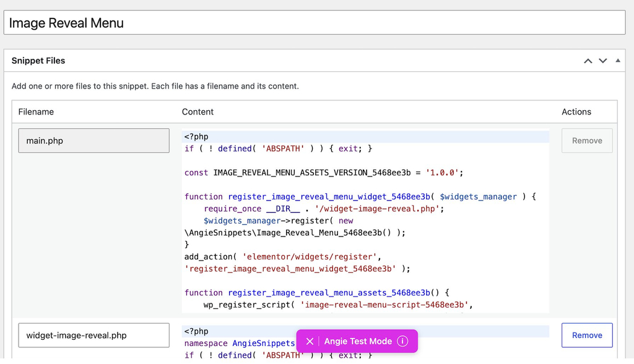This screenshot has height=364, width=634.
Task: Collapse the Snippet Files panel
Action: coord(618,61)
